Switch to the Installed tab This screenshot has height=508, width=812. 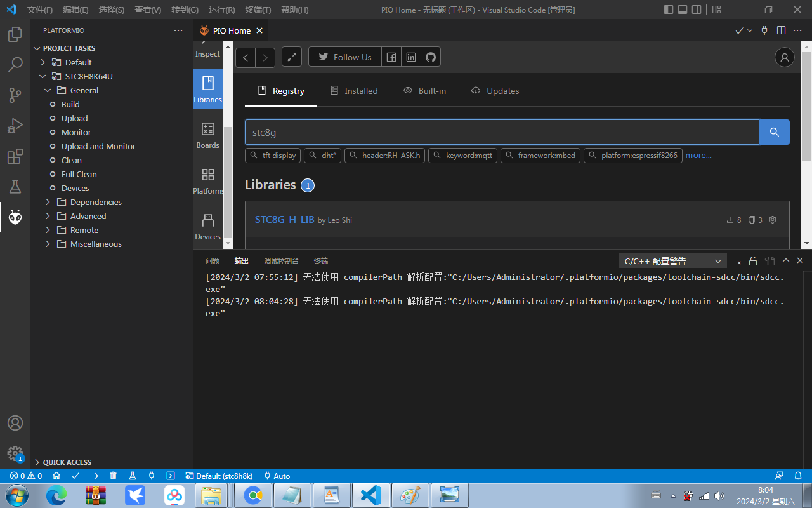(x=354, y=91)
